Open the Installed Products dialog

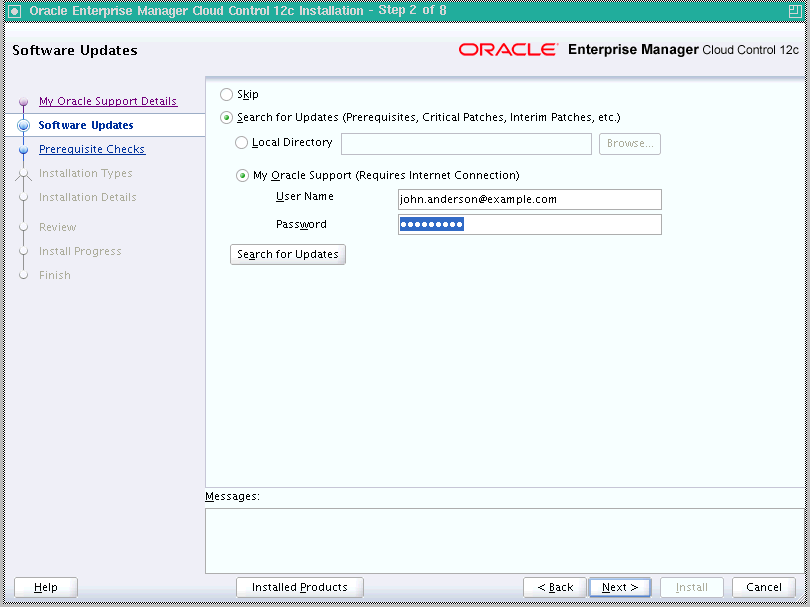300,587
